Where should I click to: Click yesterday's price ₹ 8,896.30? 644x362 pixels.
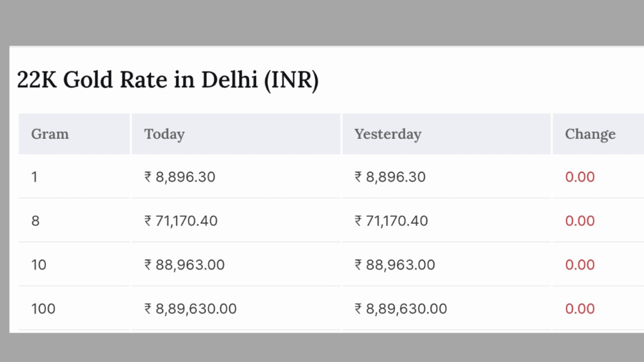click(x=390, y=177)
